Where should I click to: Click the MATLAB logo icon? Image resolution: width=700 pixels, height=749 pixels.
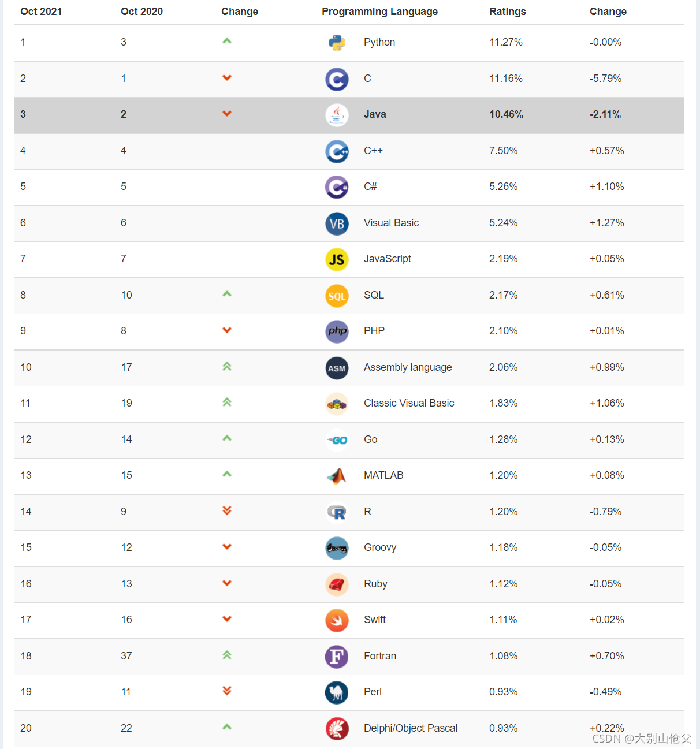pyautogui.click(x=337, y=476)
